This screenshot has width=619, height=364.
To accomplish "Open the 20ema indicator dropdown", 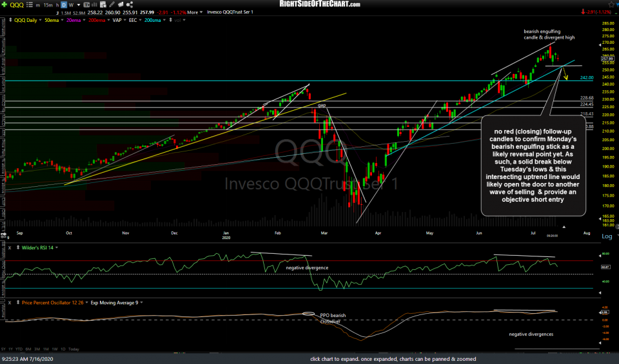I will tap(84, 20).
